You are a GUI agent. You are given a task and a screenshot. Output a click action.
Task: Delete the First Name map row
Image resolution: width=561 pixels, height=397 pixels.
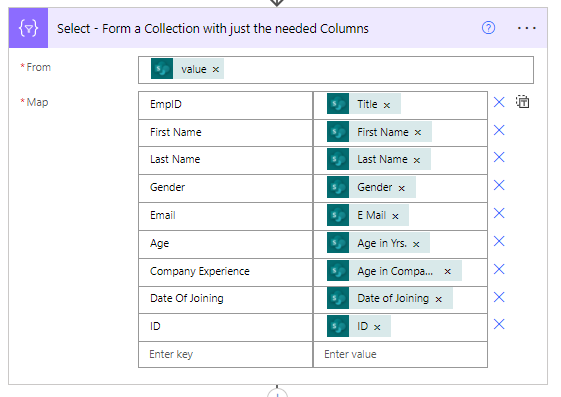click(x=499, y=130)
